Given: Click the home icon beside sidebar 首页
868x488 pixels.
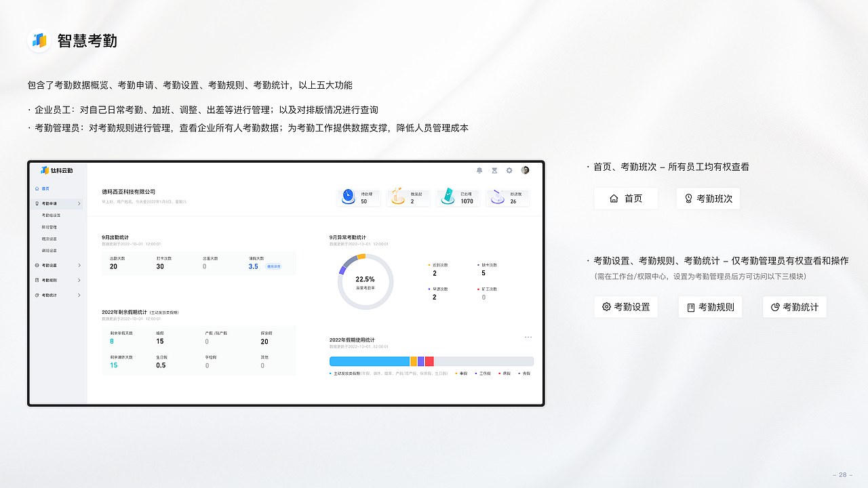Looking at the screenshot, I should pos(37,188).
